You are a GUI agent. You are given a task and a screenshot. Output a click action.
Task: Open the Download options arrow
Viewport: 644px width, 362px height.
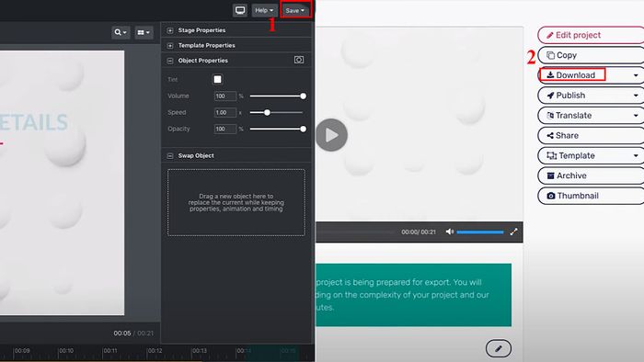click(636, 75)
